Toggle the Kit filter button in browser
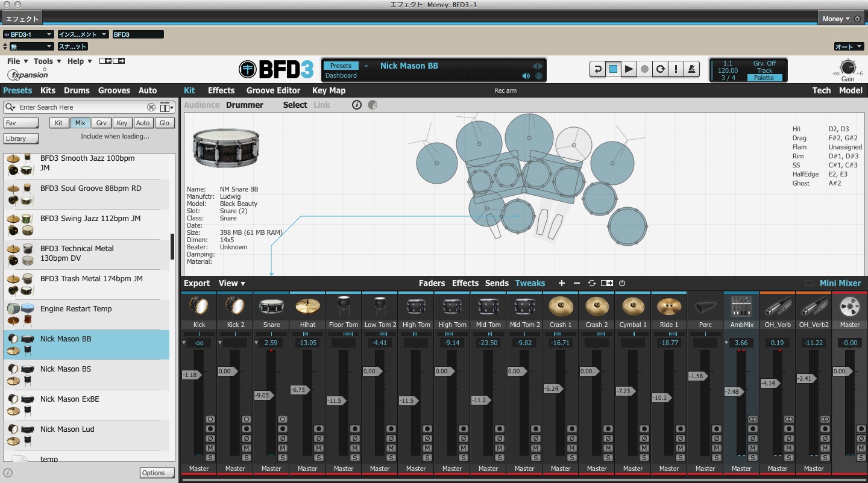This screenshot has width=868, height=483. click(x=58, y=123)
